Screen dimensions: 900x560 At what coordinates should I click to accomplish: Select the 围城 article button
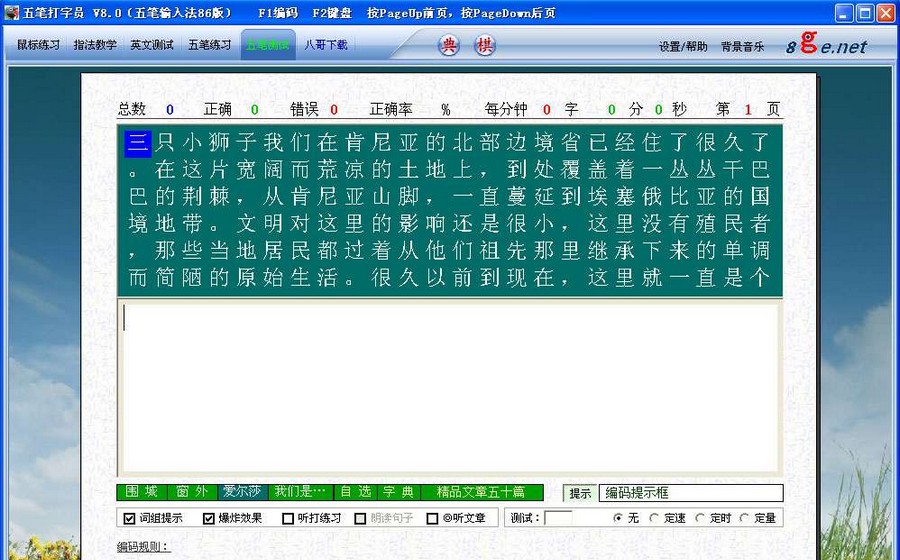click(x=142, y=492)
